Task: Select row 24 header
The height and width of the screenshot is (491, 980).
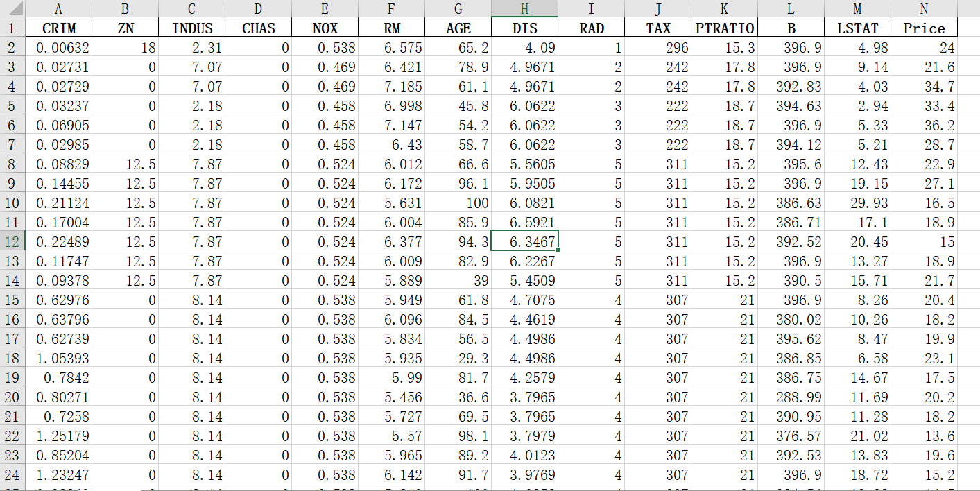Action: click(x=12, y=475)
